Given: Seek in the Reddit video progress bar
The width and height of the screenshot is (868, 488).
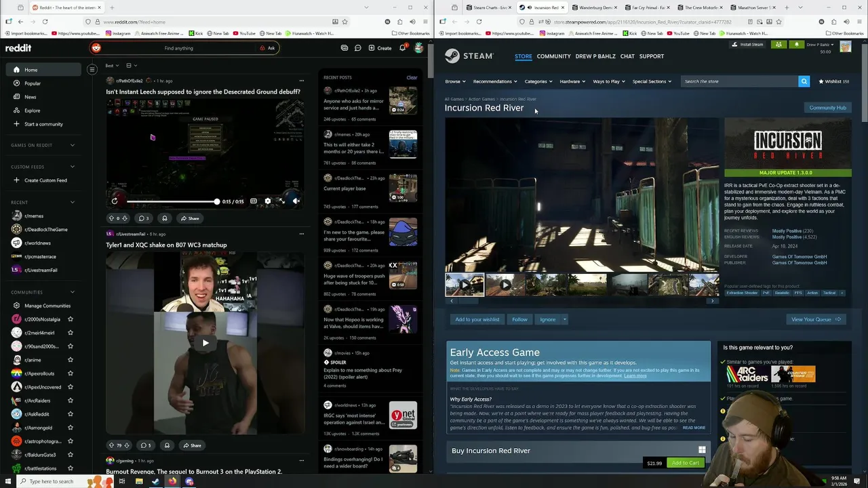Looking at the screenshot, I should [x=172, y=201].
